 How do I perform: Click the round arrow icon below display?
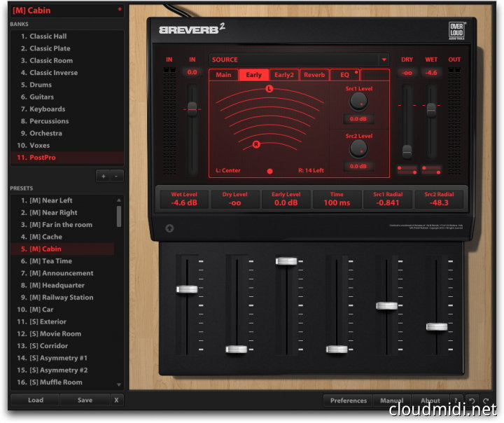click(x=169, y=228)
